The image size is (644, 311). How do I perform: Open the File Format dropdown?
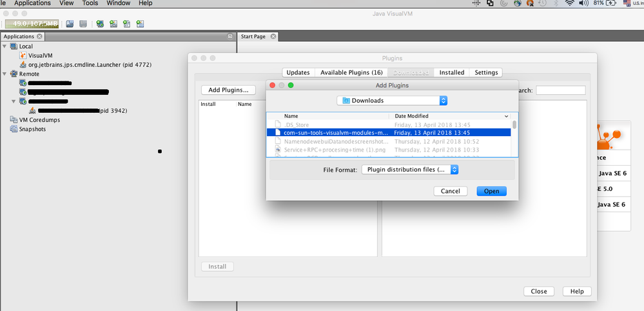[410, 170]
